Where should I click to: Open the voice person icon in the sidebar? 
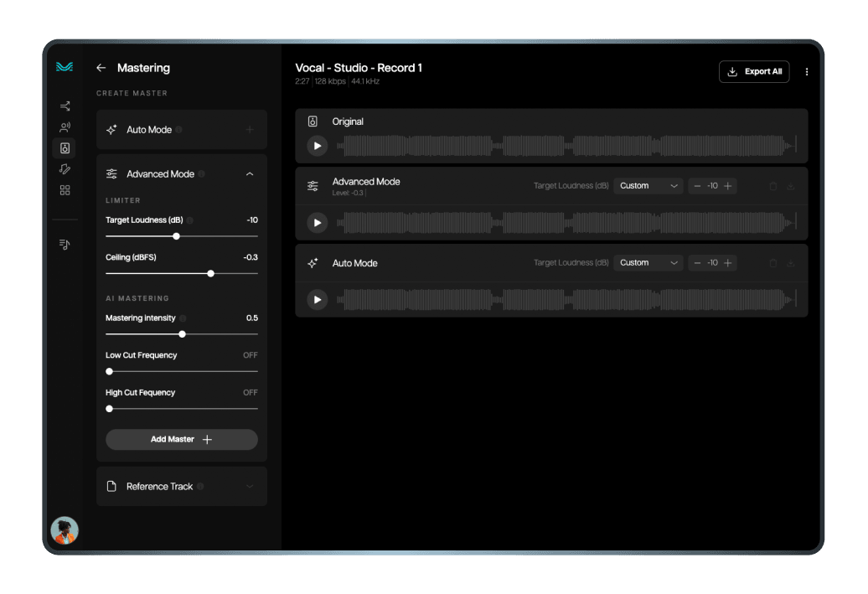point(65,127)
